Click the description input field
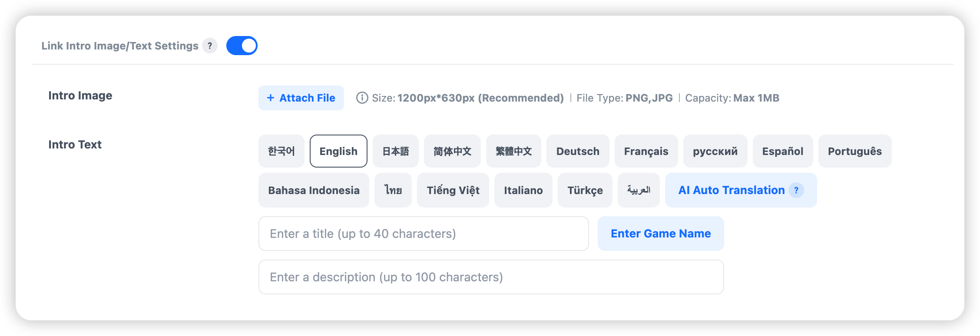 [x=491, y=277]
